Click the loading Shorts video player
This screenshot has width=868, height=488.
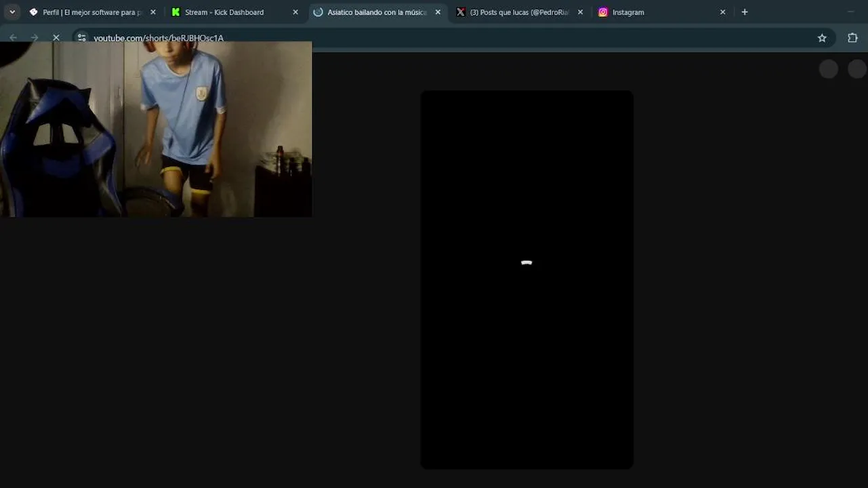click(526, 279)
